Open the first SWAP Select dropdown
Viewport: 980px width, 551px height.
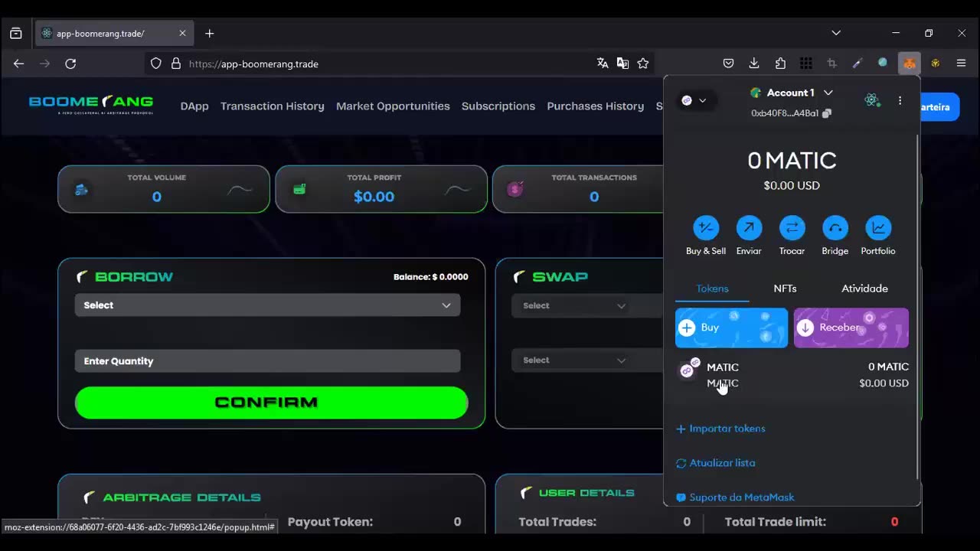574,305
